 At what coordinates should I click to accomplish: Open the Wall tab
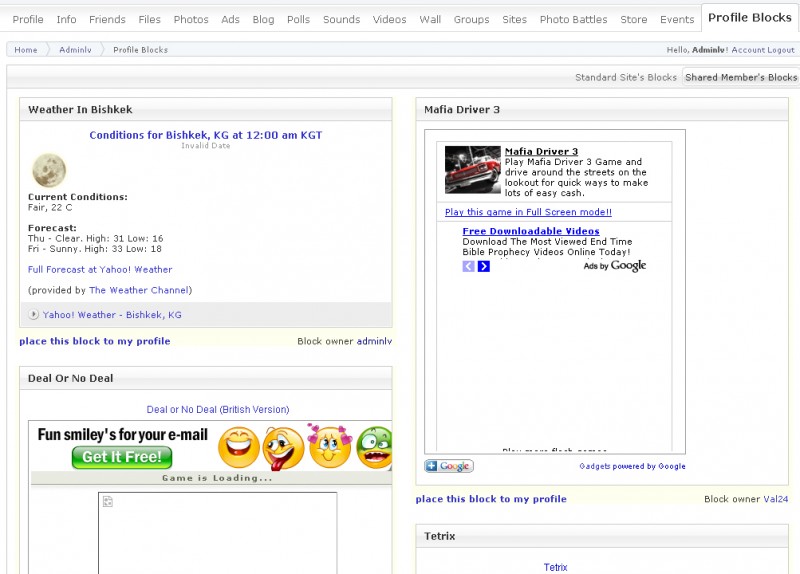point(430,19)
